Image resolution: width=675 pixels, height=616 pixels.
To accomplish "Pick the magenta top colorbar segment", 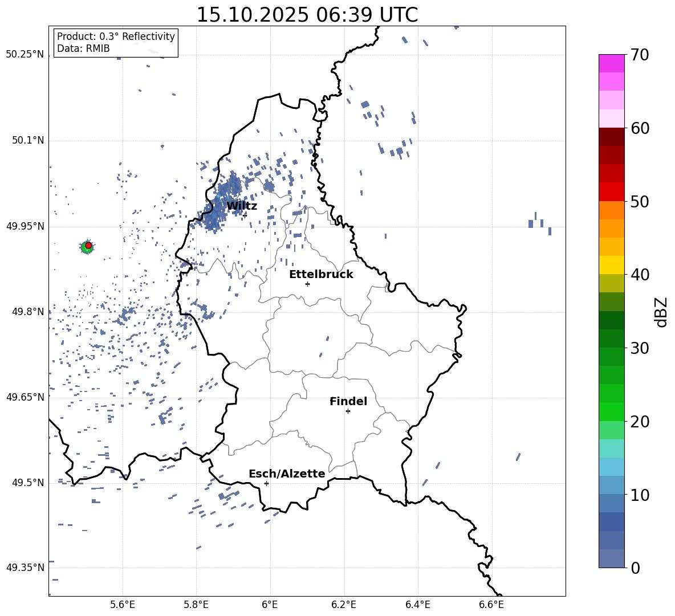I will point(612,63).
